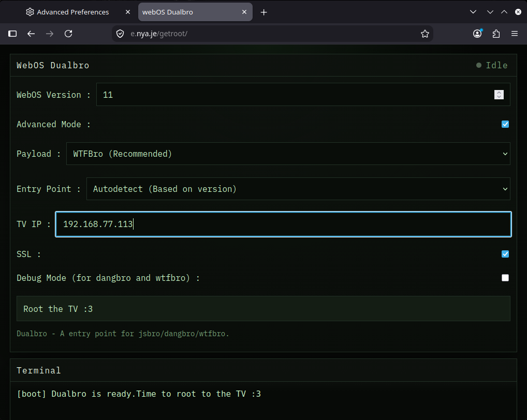Open the tracking protection shield icon
Viewport: 527px width, 420px height.
pyautogui.click(x=120, y=34)
